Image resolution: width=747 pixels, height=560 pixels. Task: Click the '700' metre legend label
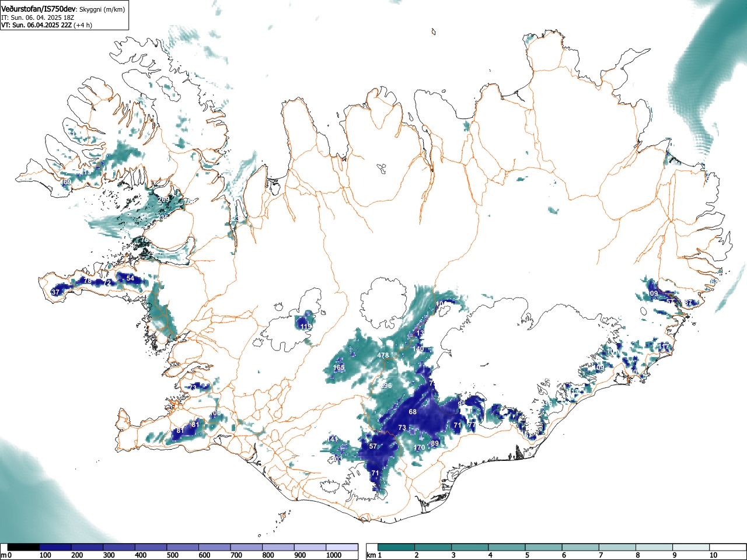(x=236, y=555)
